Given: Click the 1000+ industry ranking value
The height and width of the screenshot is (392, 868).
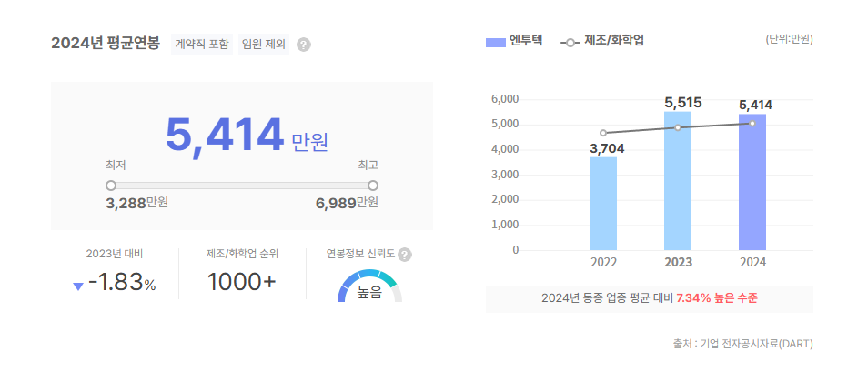Looking at the screenshot, I should click(241, 283).
